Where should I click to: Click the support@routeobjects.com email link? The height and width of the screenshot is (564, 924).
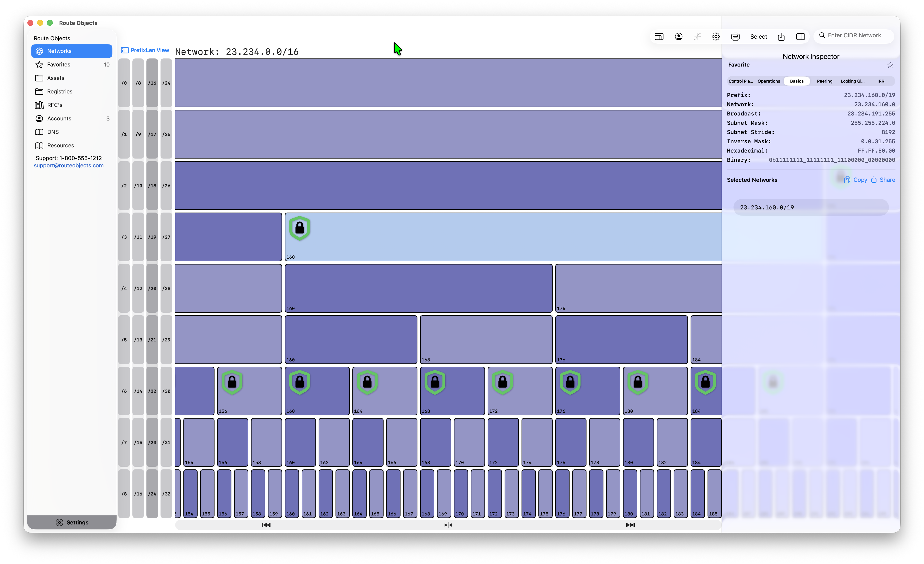tap(69, 165)
